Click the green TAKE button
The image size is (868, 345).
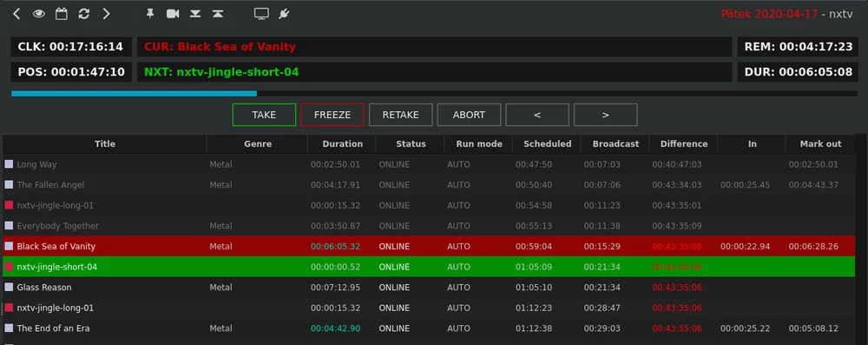coord(264,115)
